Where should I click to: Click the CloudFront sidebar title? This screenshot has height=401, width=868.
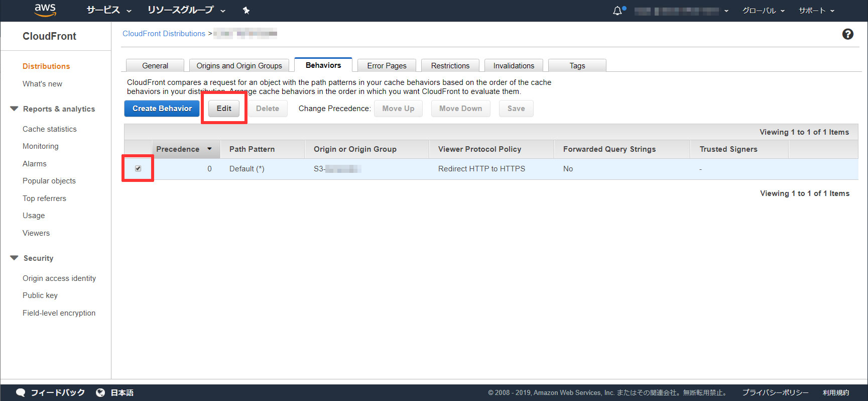click(x=49, y=36)
